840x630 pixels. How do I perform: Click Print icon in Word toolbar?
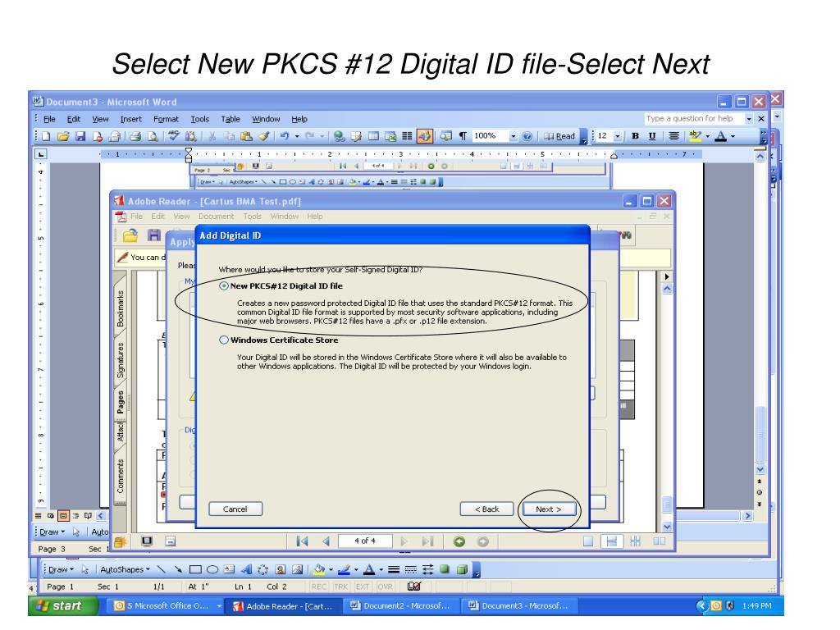(x=135, y=136)
